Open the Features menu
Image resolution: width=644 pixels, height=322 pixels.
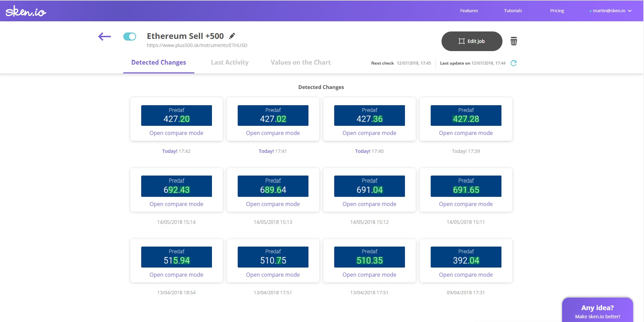tap(469, 11)
